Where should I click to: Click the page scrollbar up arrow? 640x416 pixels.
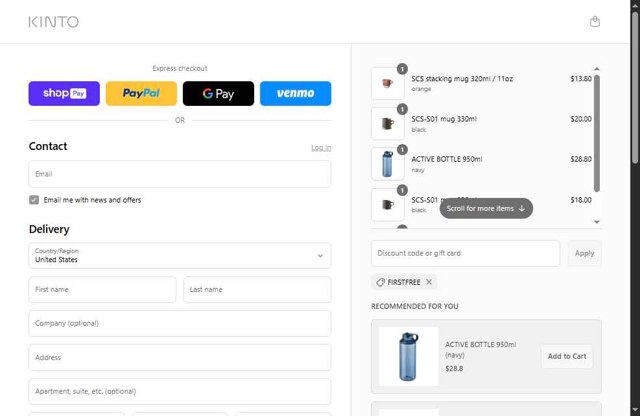pos(635,4)
